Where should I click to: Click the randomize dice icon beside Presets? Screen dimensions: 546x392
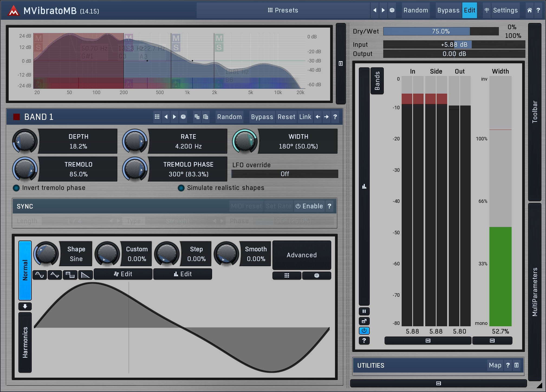click(392, 10)
